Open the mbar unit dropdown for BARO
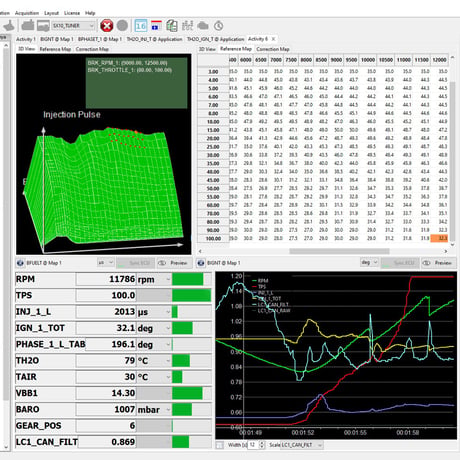 click(168, 409)
